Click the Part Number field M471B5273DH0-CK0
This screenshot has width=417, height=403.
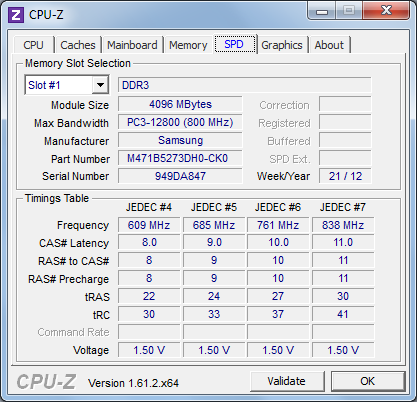click(180, 158)
